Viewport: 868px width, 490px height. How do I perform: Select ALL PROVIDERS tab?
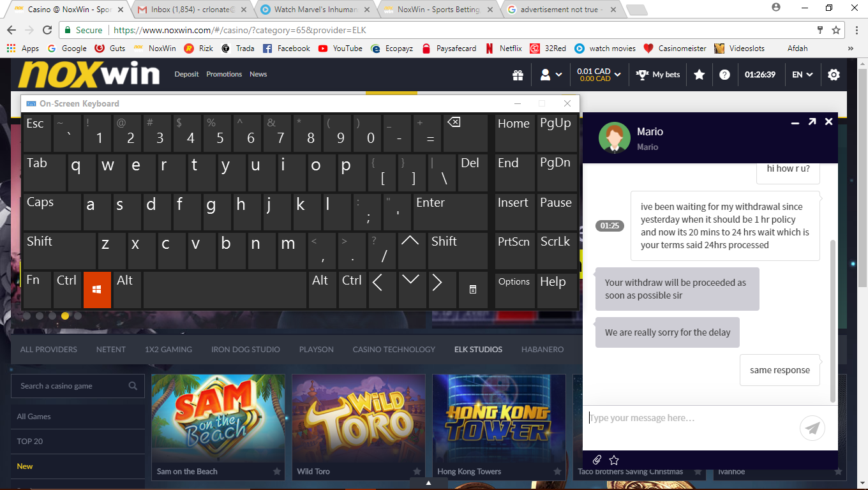(49, 350)
